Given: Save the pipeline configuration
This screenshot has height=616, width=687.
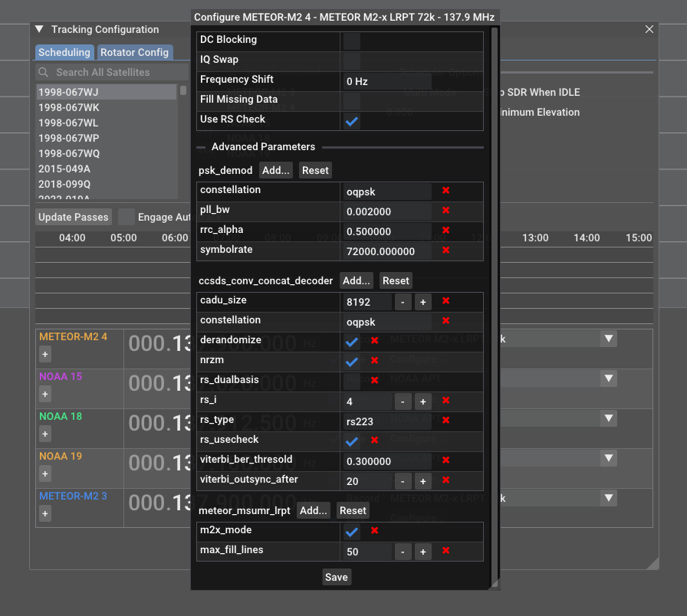Looking at the screenshot, I should coord(336,577).
